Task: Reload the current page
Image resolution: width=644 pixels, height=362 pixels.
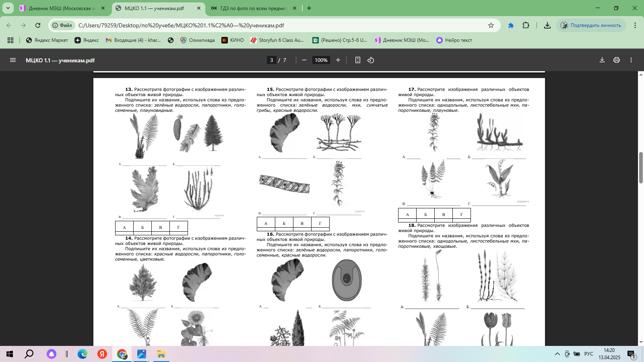Action: [38, 25]
